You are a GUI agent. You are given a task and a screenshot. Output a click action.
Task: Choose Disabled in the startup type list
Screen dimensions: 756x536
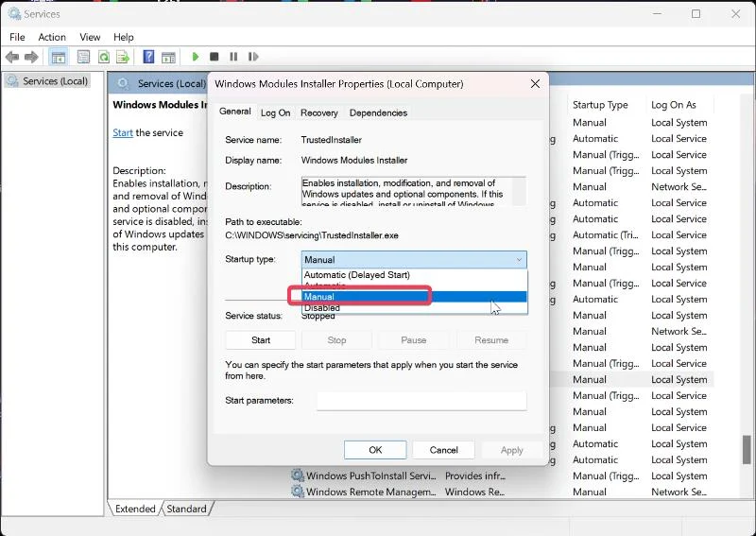[414, 308]
